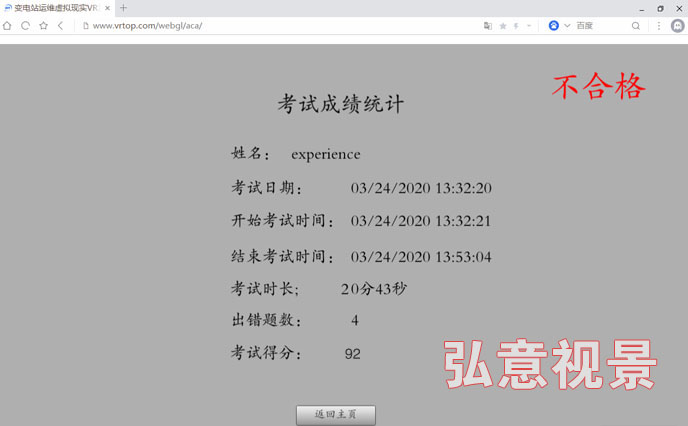Expand the address bar dropdown arrow

(x=529, y=26)
